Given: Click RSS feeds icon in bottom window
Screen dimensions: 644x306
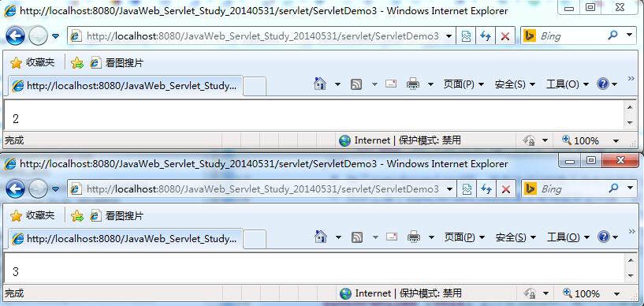Looking at the screenshot, I should [356, 237].
